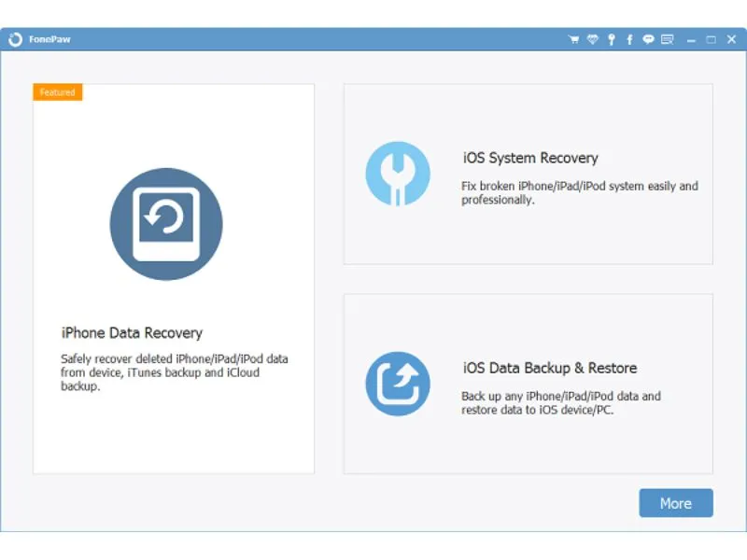This screenshot has height=560, width=747.
Task: Click the iPhone Data Recovery icon
Action: [x=166, y=224]
